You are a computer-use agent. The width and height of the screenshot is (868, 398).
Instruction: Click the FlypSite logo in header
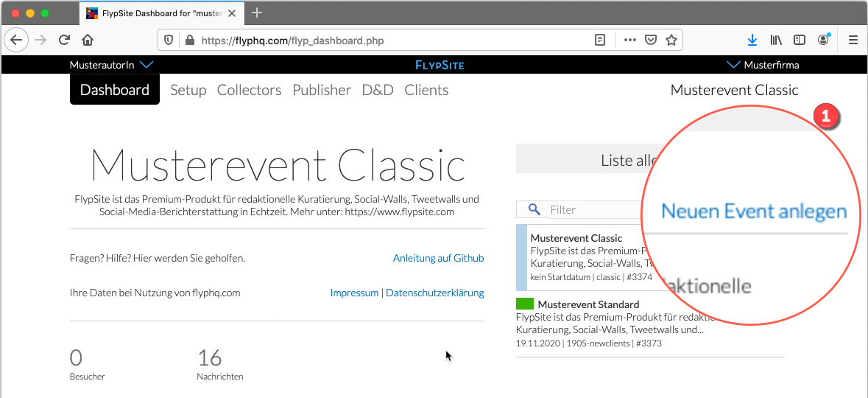coord(440,65)
